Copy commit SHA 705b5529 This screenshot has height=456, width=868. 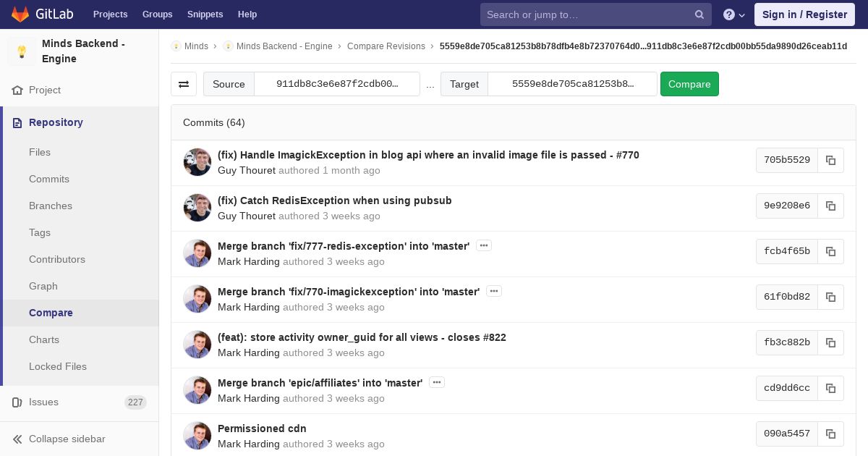pos(830,161)
